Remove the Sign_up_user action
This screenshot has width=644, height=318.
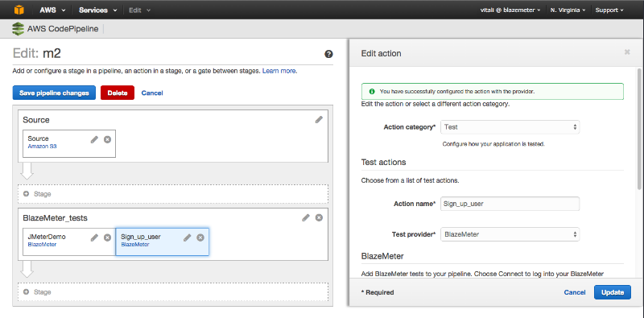[200, 237]
